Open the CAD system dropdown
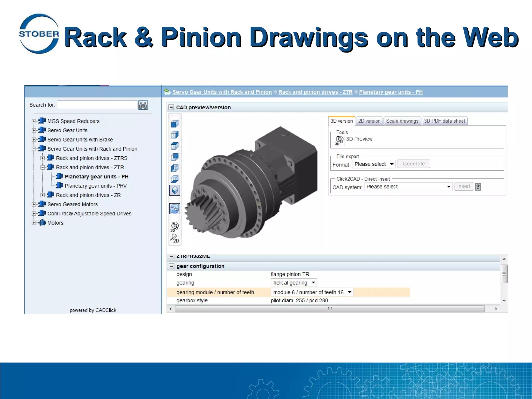Image resolution: width=532 pixels, height=399 pixels. (408, 187)
